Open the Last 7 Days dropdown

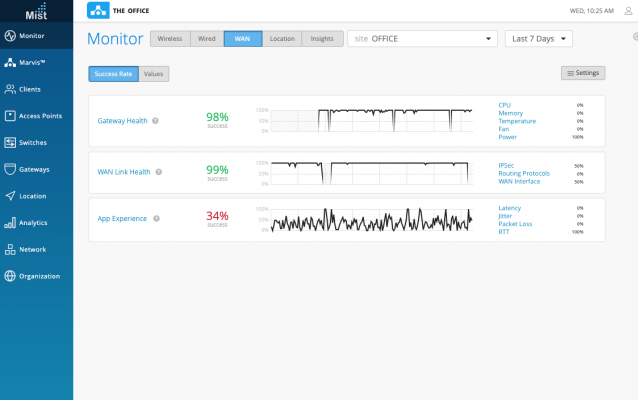coord(539,39)
